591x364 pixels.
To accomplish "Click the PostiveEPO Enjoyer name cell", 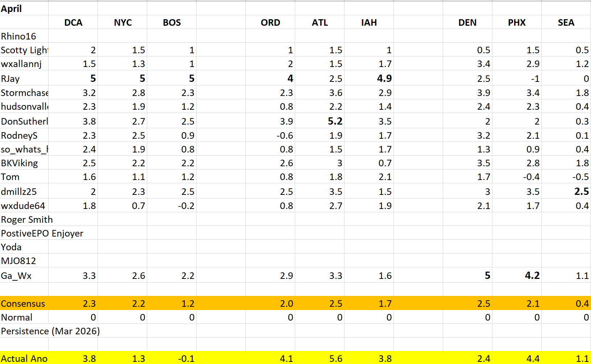I will [x=42, y=233].
